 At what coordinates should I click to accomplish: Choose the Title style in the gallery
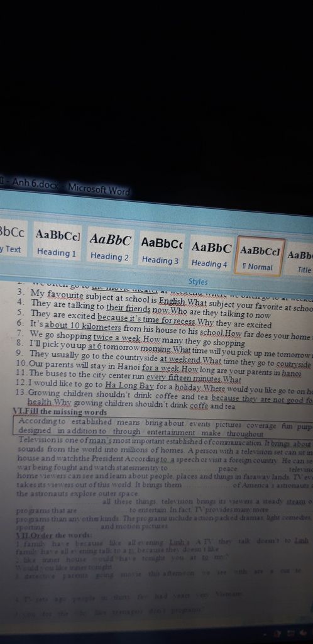(300, 261)
